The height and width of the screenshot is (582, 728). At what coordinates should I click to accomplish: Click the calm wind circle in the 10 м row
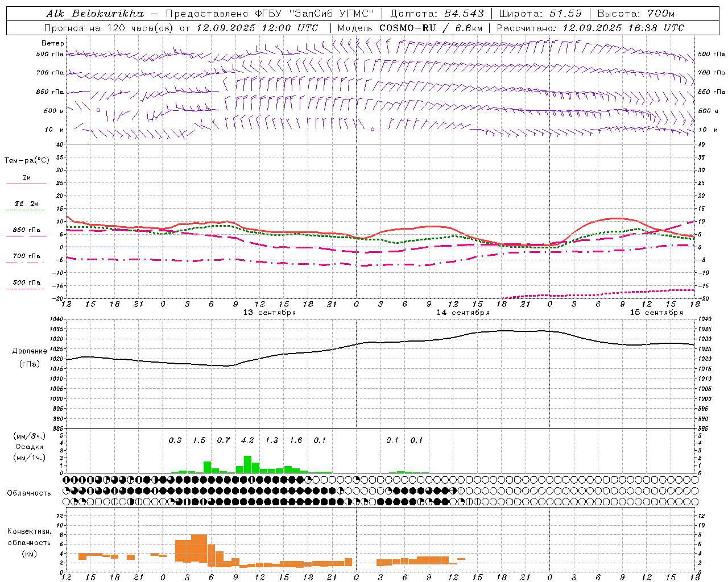click(373, 130)
